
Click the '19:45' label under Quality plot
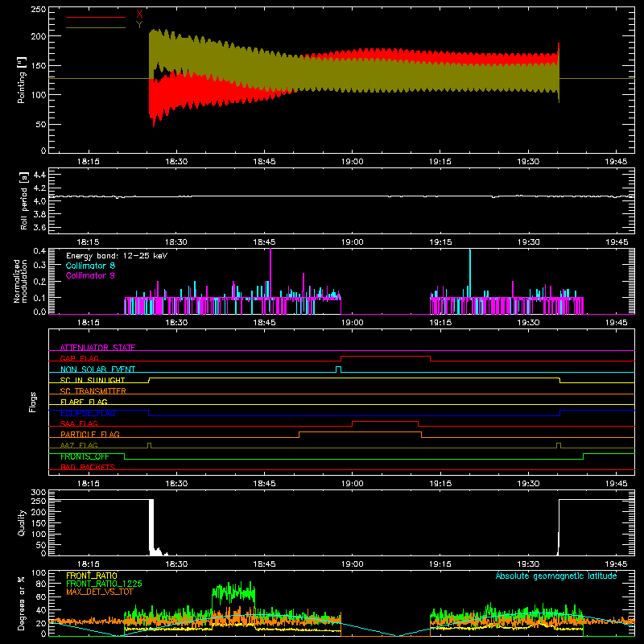point(616,564)
